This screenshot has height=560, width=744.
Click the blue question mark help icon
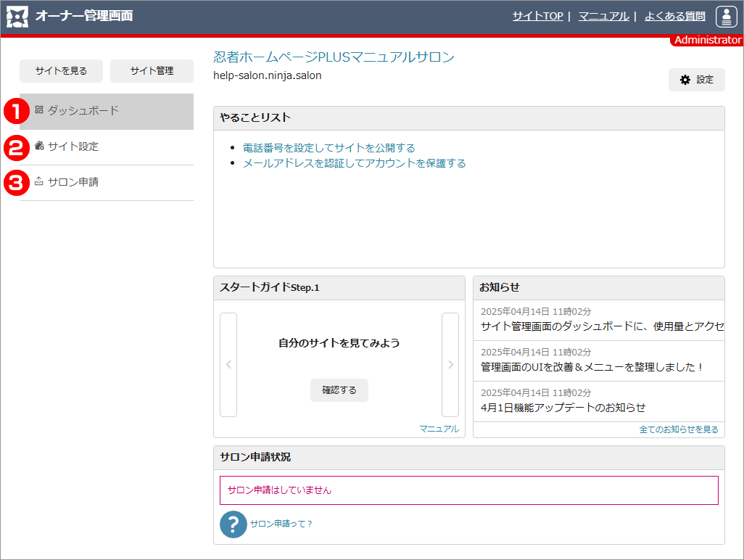[x=233, y=524]
